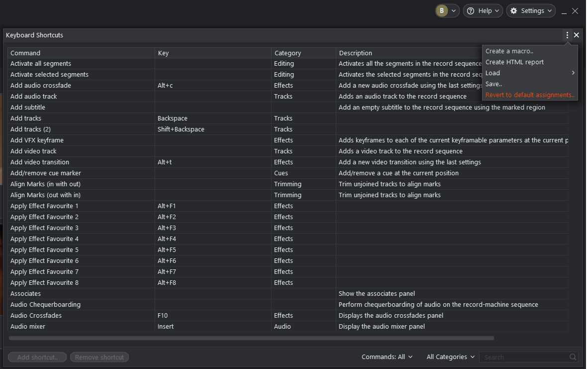Click the Add shortcut.. button
588x369 pixels.
37,357
